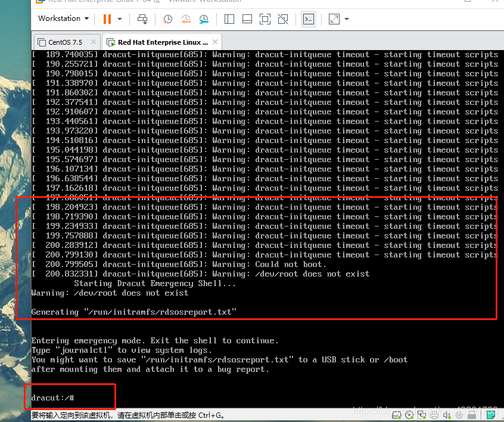Toggle Unity mode
The width and height of the screenshot is (504, 422).
tap(284, 19)
